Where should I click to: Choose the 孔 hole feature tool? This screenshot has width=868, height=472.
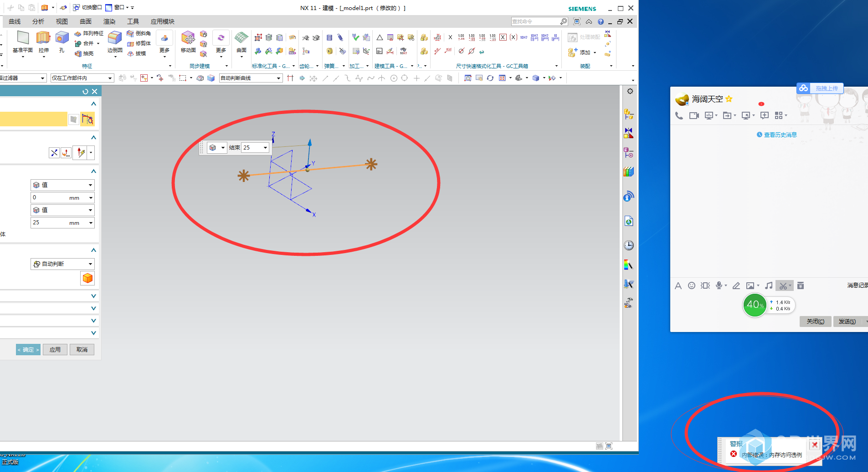(x=62, y=41)
